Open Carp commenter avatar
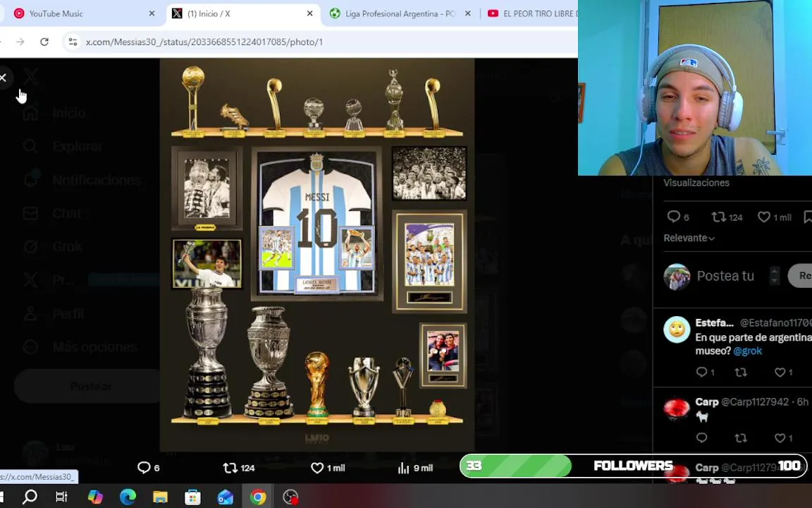 tap(677, 409)
